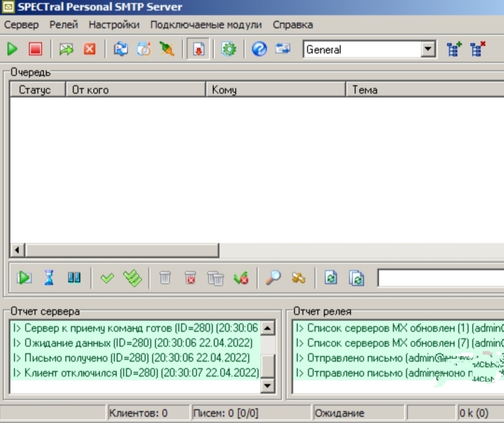Click the hourglass icon in the queue toolbar

tap(49, 278)
